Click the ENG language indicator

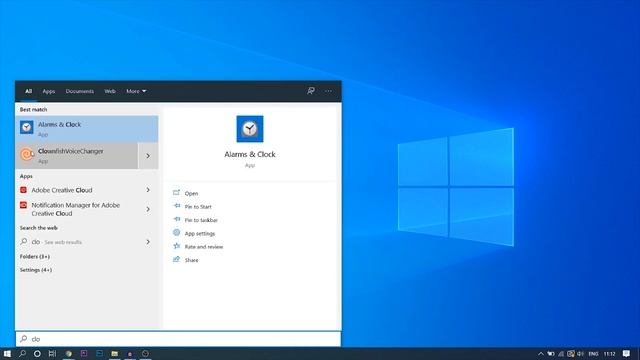(x=593, y=354)
